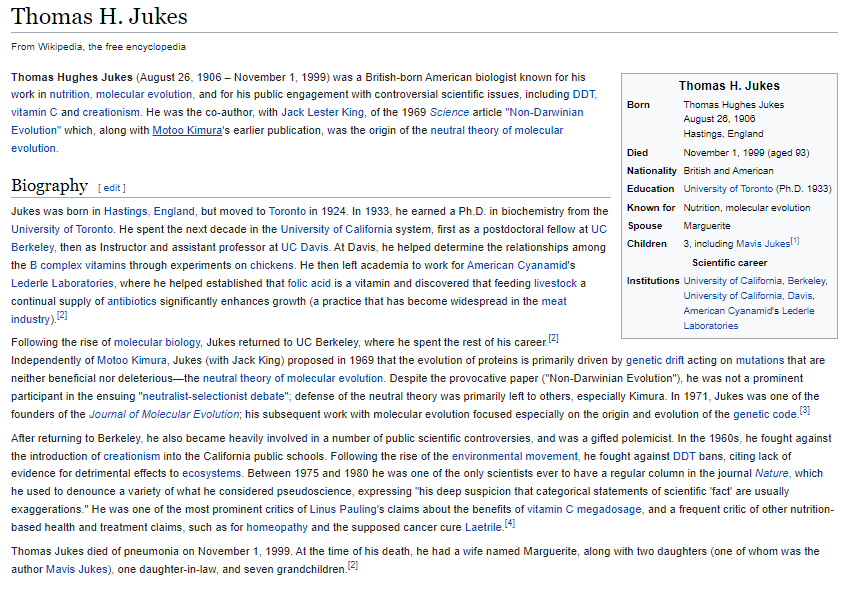Follow the DDT link in intro paragraph

[x=583, y=95]
